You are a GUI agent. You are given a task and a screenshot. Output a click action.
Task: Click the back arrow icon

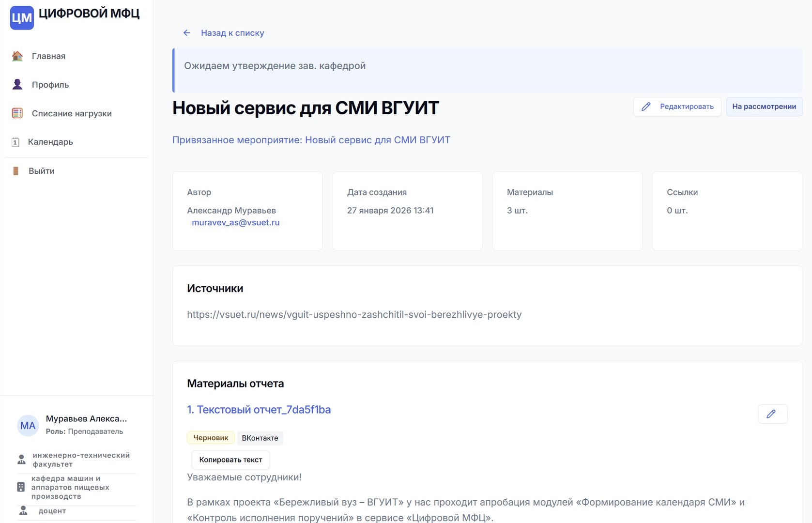[186, 33]
